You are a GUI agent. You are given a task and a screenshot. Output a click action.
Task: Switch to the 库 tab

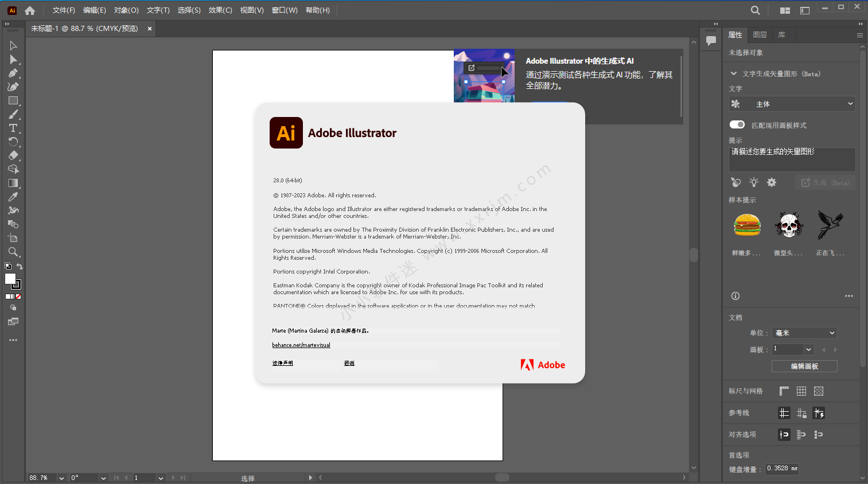click(781, 35)
